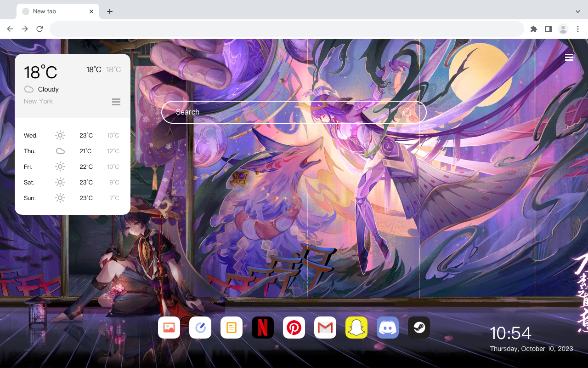Click the cloudy weather icon next to Cloudy
588x368 pixels.
tap(29, 89)
